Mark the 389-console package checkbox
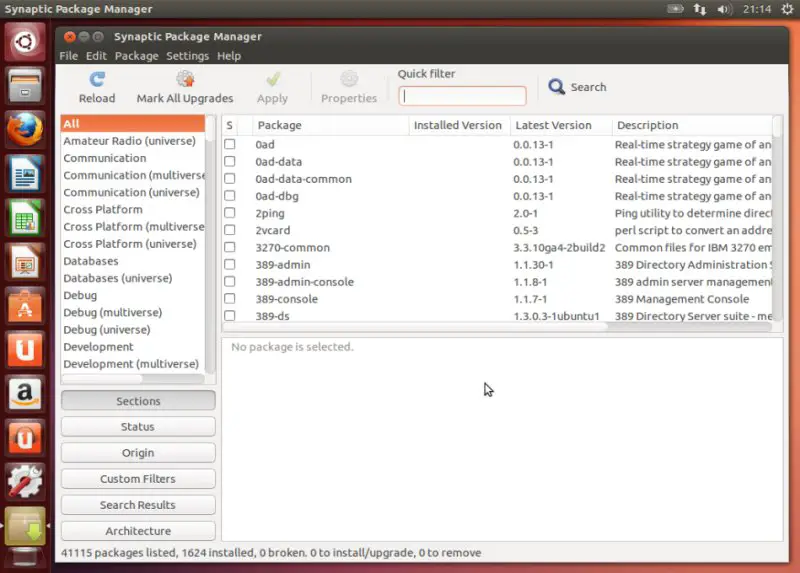 (x=230, y=298)
